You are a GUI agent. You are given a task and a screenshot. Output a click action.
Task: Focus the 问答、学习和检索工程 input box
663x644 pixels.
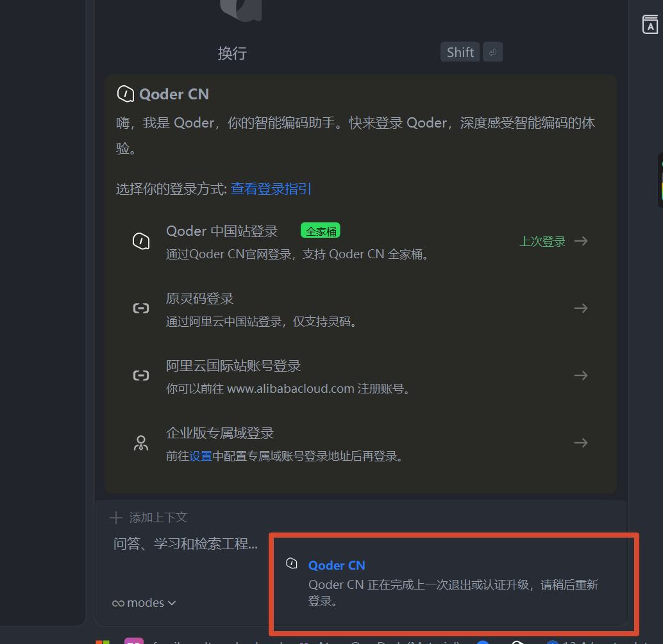[185, 544]
